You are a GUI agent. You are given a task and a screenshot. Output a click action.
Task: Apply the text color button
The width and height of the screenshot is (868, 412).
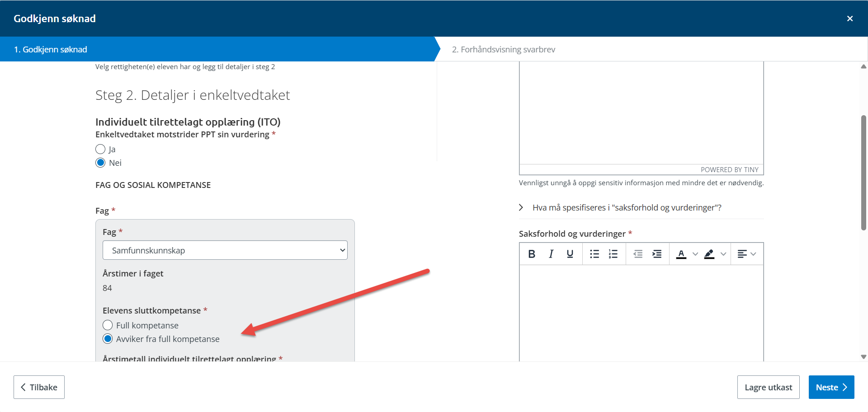[681, 254]
